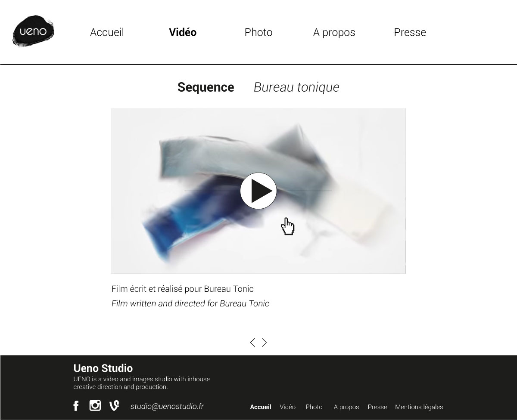Screen dimensions: 517x420
Task: Open the Facebook icon in footer
Action: click(76, 406)
